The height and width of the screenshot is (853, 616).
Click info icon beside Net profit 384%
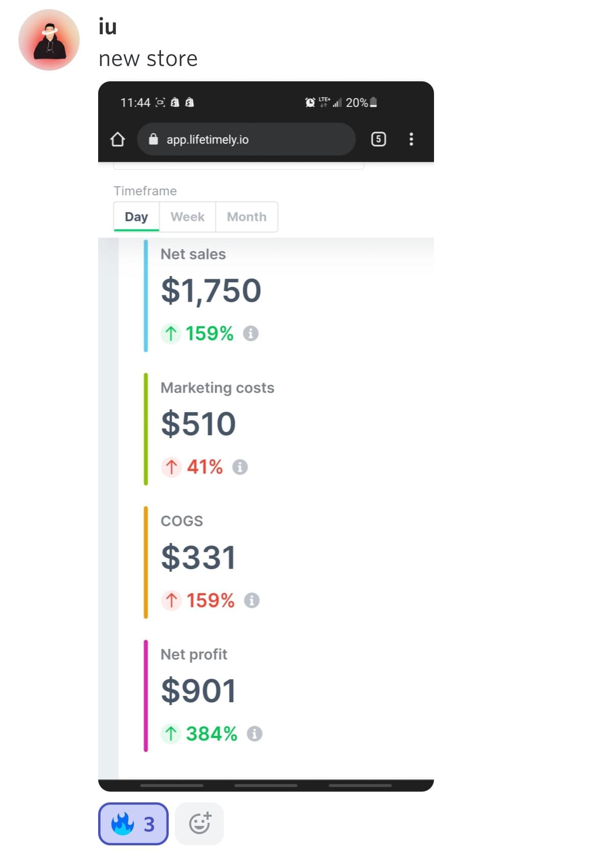click(255, 734)
